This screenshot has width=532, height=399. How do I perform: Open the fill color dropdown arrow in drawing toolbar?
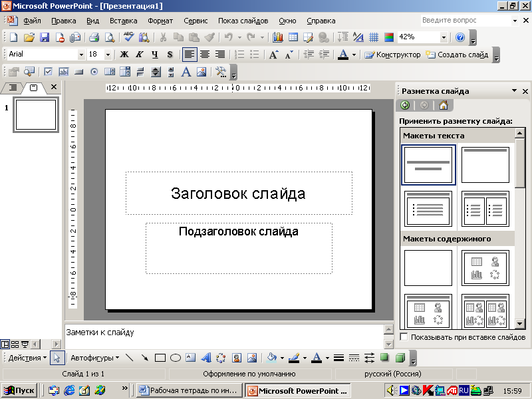[282, 358]
